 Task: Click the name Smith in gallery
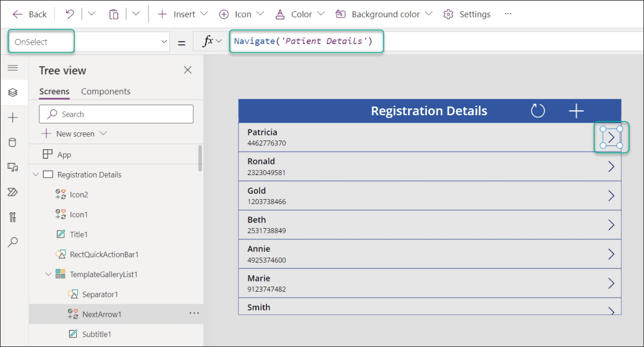pos(258,307)
